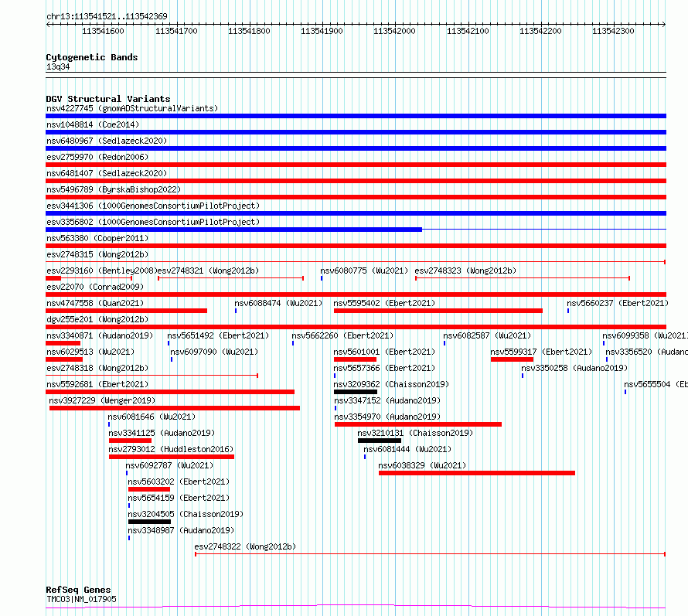Click nsv5603202 (Ebert2021) label
The width and height of the screenshot is (688, 616).
click(x=179, y=482)
